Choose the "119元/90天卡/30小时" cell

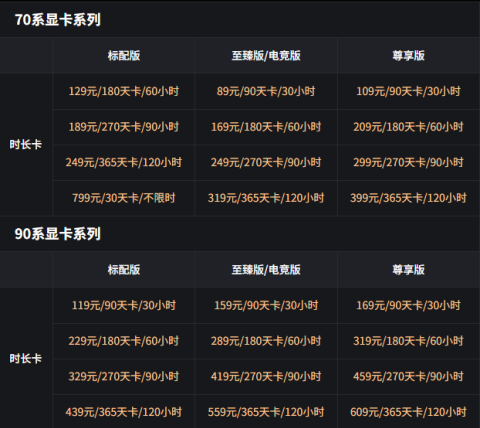[124, 305]
